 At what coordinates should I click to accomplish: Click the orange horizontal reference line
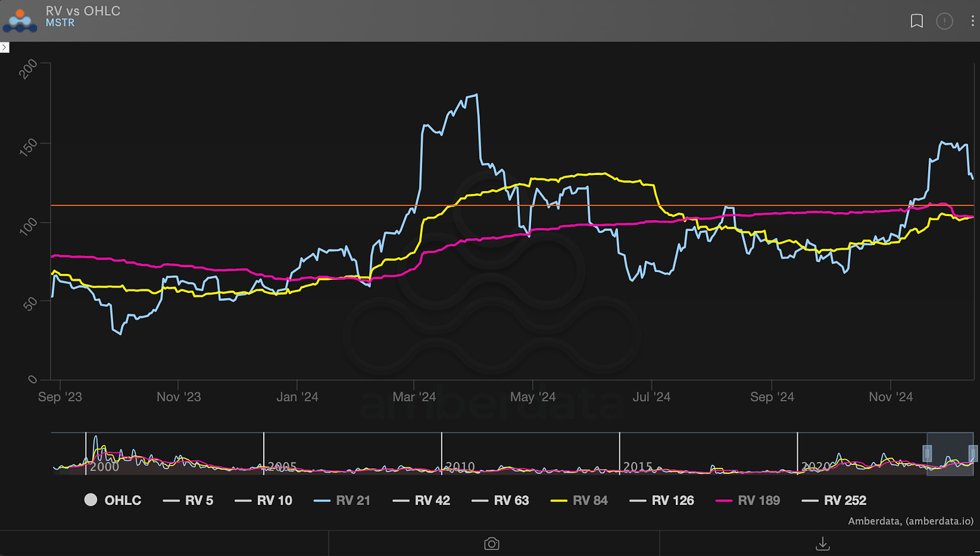[512, 205]
